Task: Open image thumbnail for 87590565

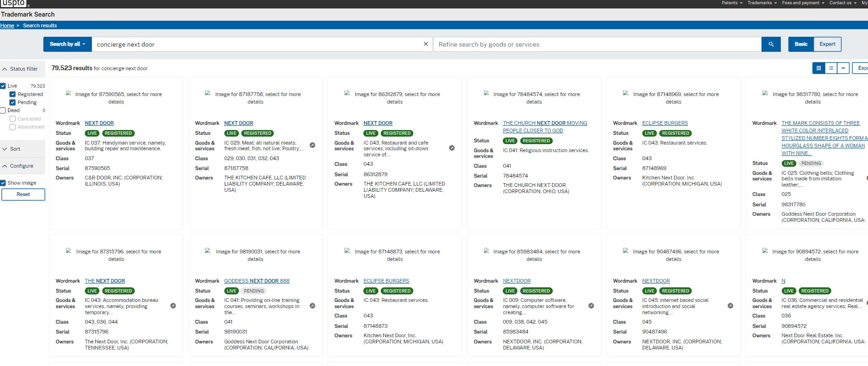Action: (x=116, y=98)
